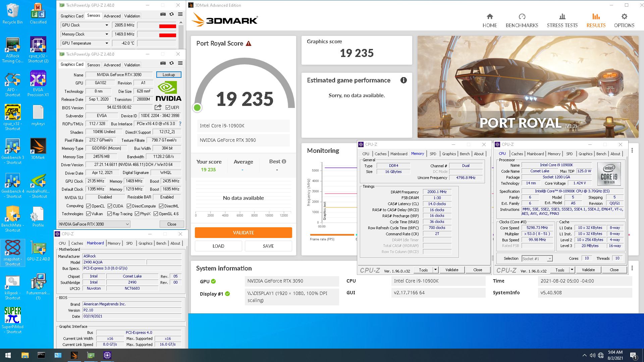The height and width of the screenshot is (362, 644).
Task: Open the 3DMark desktop shortcut
Action: pos(38,149)
